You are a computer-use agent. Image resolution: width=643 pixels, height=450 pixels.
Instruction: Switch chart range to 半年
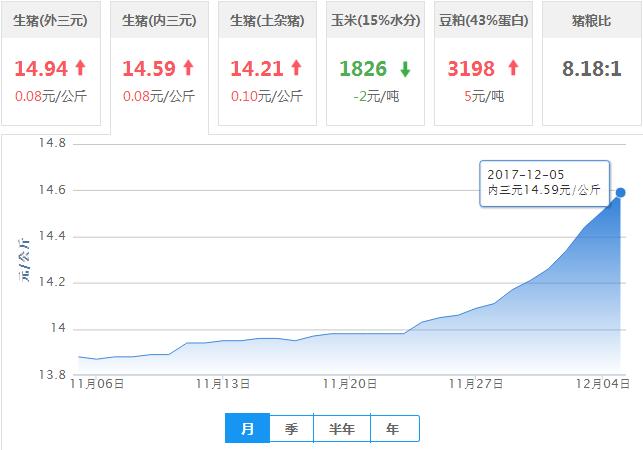342,429
